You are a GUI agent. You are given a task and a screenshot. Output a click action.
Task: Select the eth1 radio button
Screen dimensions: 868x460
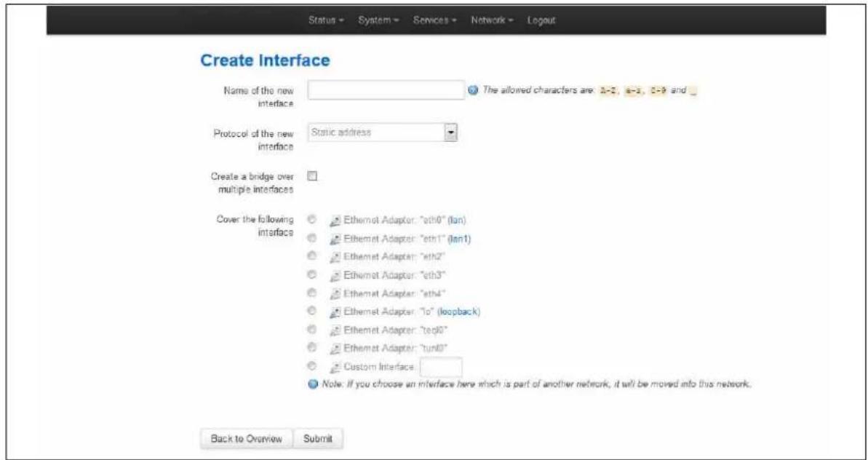tap(312, 238)
